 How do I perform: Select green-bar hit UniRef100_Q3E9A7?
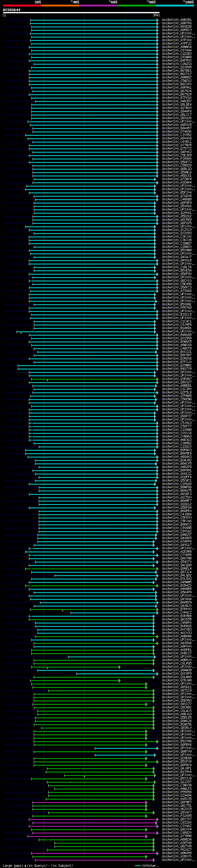coord(177,379)
